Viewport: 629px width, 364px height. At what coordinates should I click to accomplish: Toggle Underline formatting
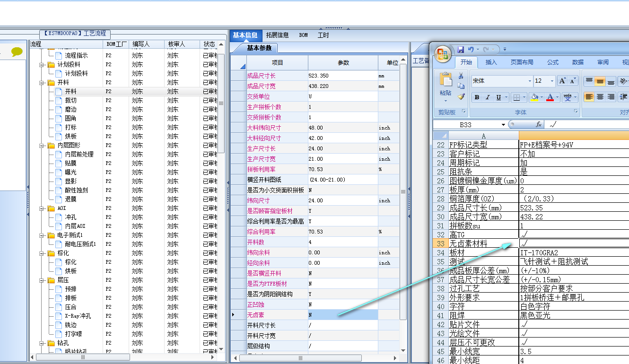tap(498, 97)
